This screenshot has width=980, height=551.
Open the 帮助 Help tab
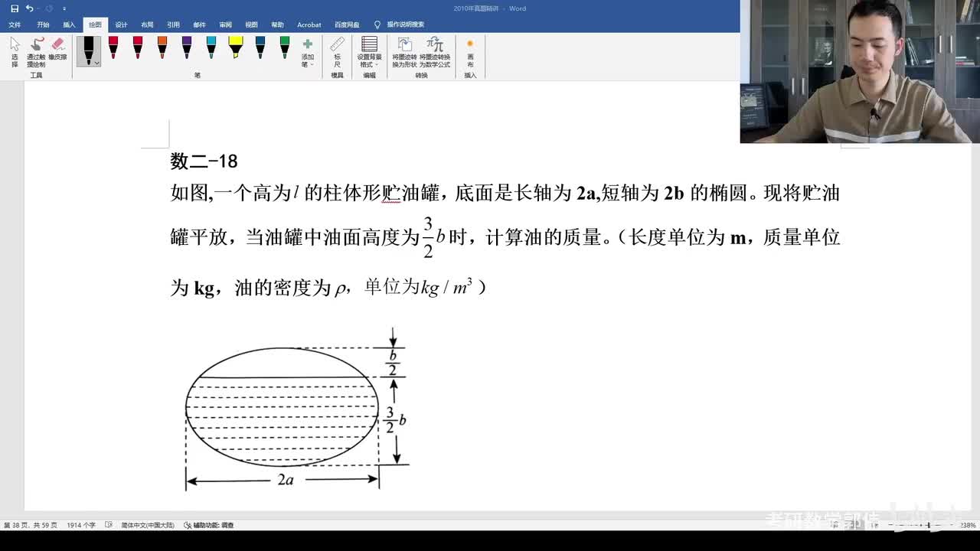pos(277,24)
